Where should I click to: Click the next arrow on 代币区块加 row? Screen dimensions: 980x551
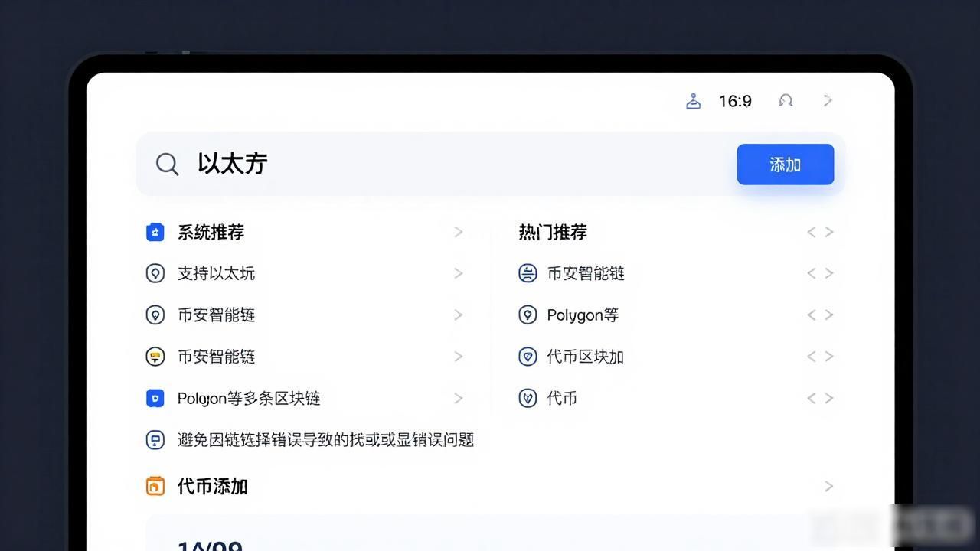829,357
